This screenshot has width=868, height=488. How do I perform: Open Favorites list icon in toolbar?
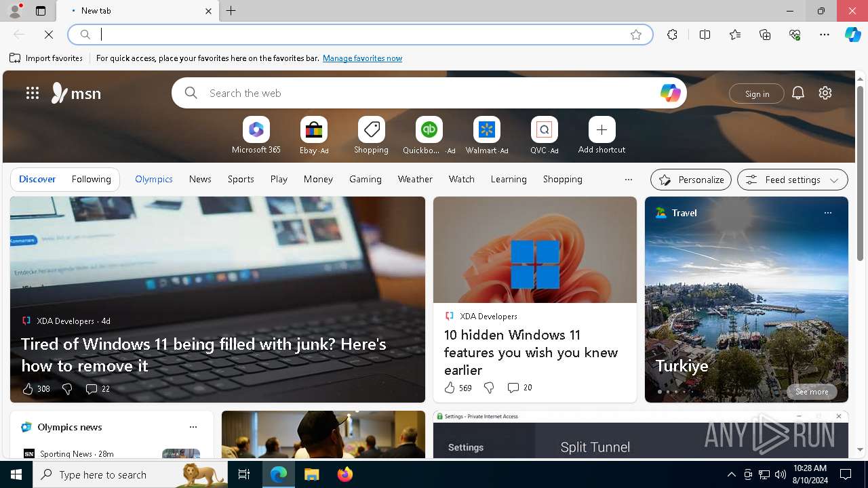[735, 35]
